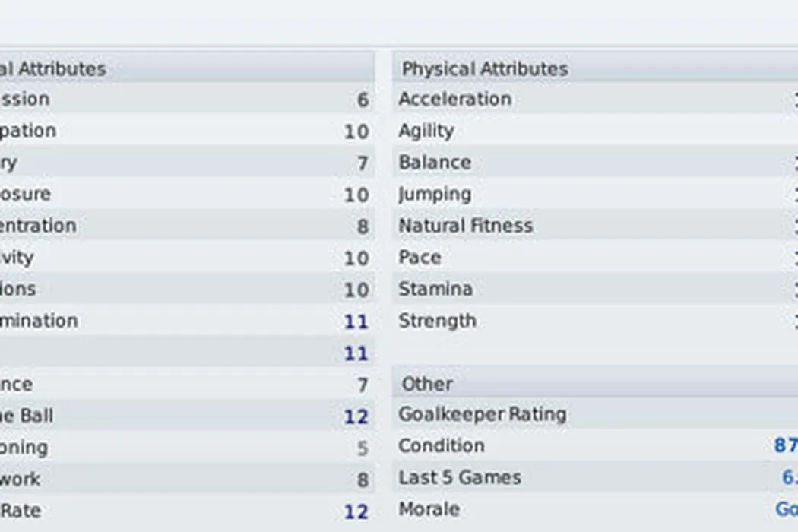Click the Other section header

427,385
